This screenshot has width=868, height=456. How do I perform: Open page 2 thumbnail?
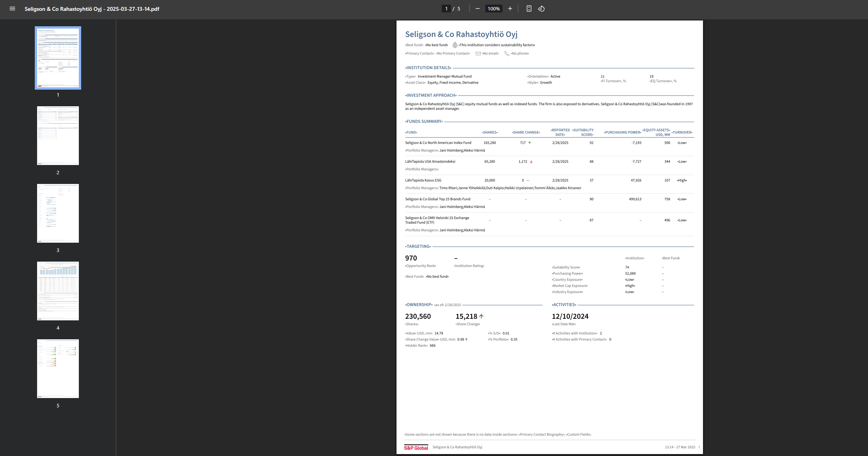pos(58,136)
